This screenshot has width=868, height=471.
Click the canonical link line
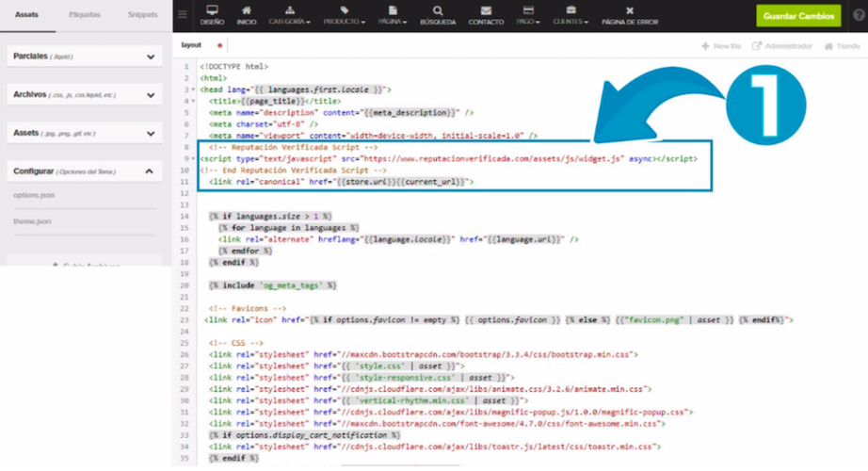point(341,182)
